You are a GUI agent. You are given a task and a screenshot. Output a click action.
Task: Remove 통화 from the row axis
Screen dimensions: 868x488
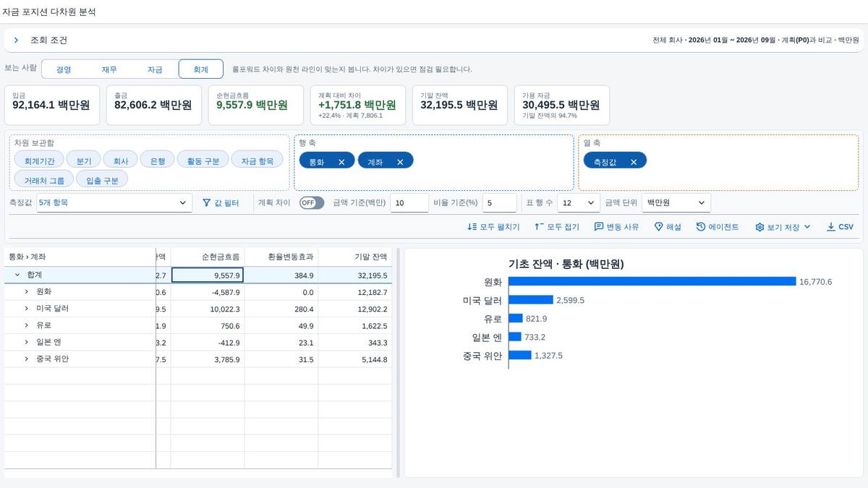(x=341, y=162)
